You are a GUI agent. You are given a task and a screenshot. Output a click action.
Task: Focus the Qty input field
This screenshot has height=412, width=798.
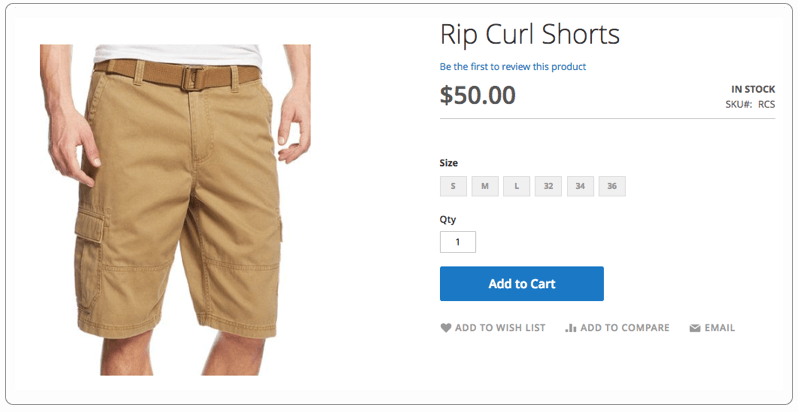458,242
